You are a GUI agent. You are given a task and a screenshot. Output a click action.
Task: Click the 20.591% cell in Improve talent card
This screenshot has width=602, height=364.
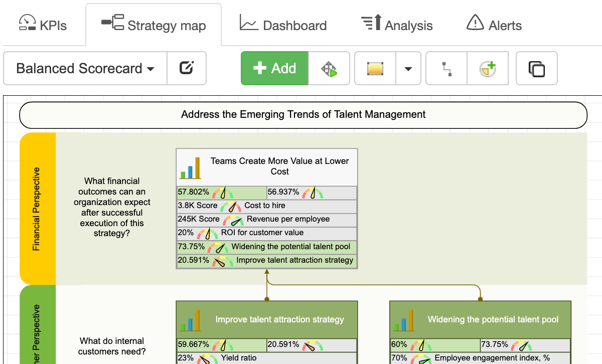312,345
